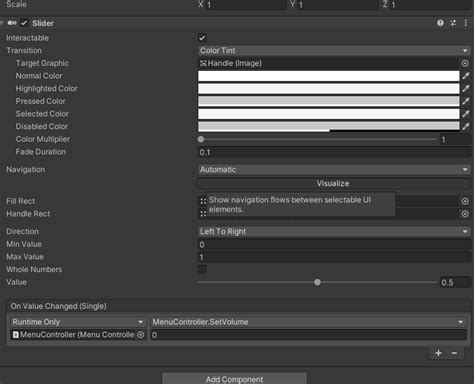Open Runtime Only call state dropdown
Image resolution: width=474 pixels, height=384 pixels.
[77, 322]
